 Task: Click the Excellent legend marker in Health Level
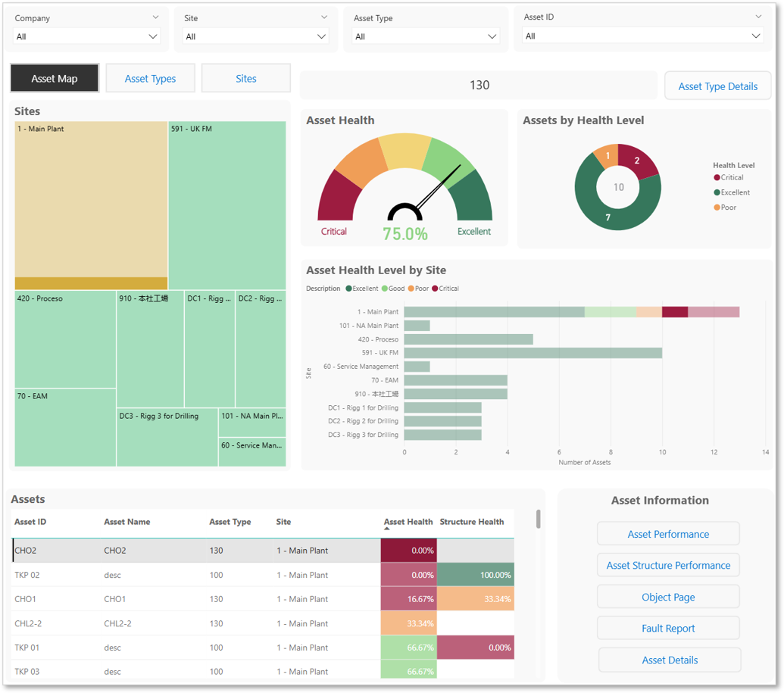pos(717,192)
